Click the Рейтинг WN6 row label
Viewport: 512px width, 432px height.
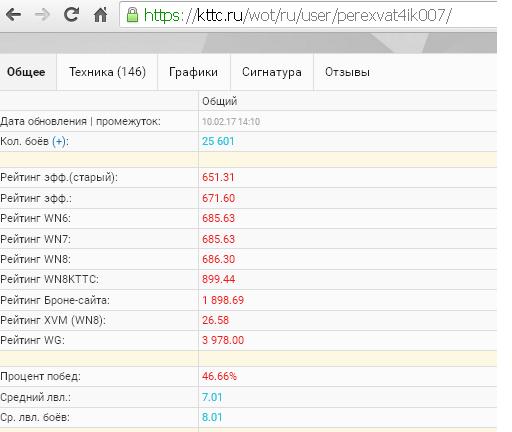35,218
